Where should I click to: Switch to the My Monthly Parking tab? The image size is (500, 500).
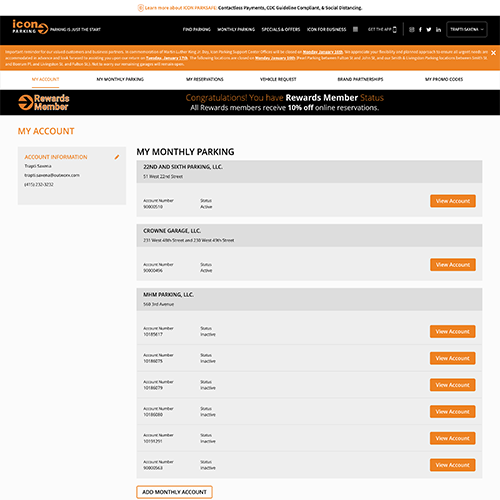click(x=120, y=79)
